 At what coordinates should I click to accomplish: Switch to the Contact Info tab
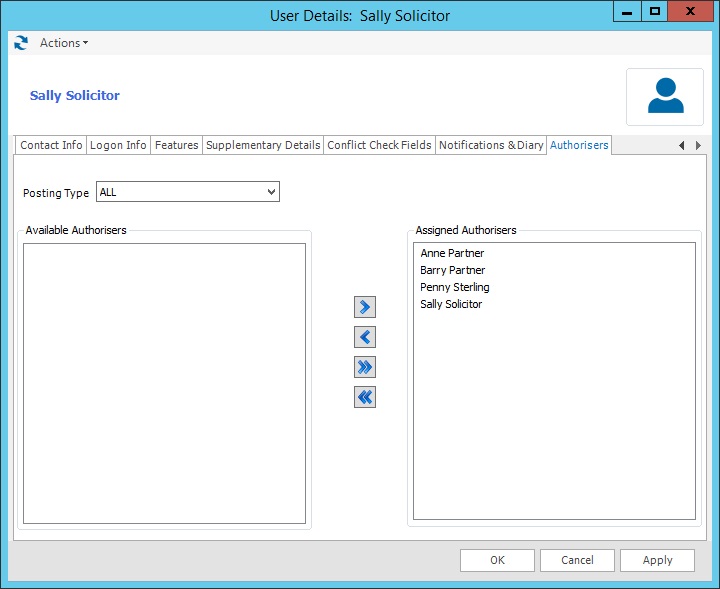(x=51, y=145)
